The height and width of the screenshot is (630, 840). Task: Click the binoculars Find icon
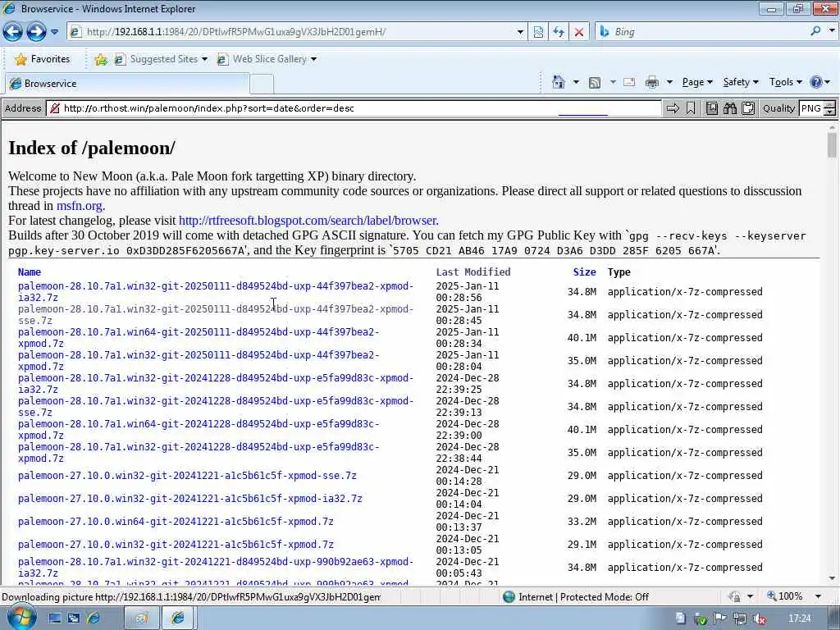[x=729, y=109]
